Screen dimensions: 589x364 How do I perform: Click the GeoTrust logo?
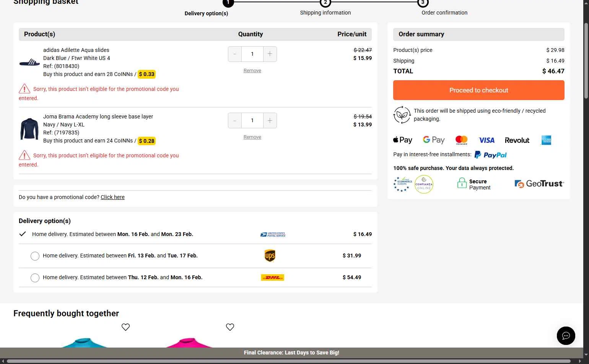[539, 184]
